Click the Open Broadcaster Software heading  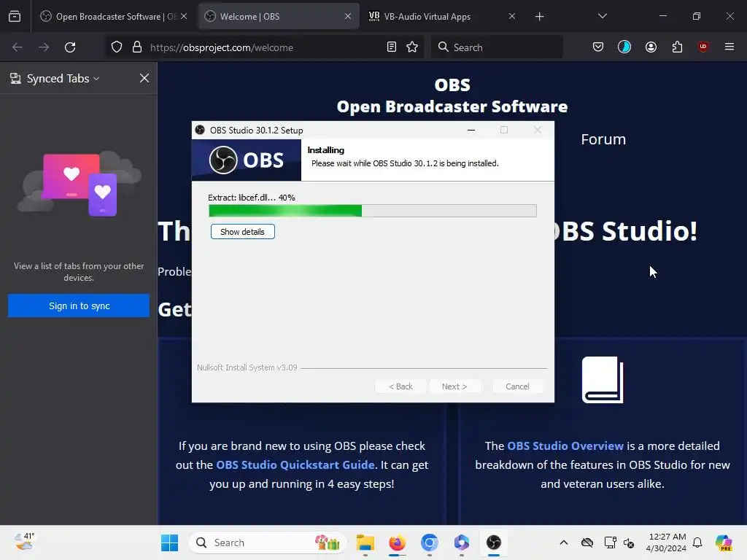click(452, 106)
